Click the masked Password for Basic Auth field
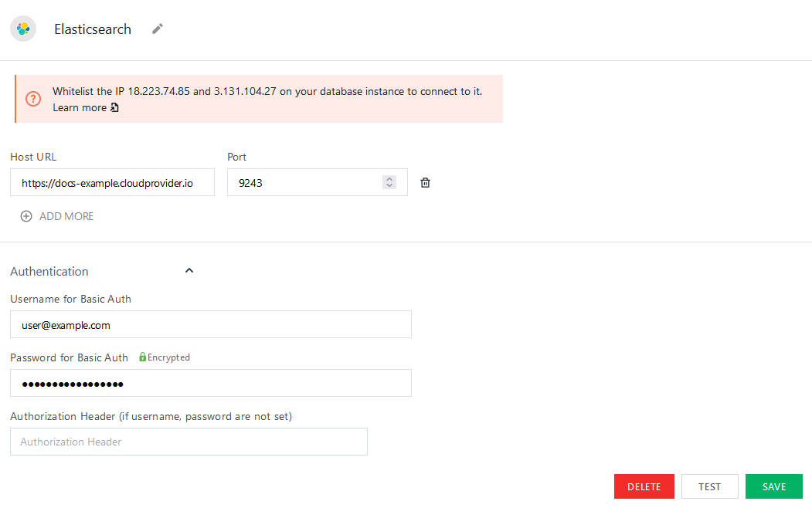812x508 pixels. click(210, 383)
